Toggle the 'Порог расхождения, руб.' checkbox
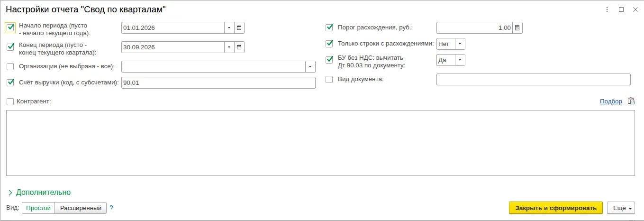The height and width of the screenshot is (221, 644). (x=329, y=28)
